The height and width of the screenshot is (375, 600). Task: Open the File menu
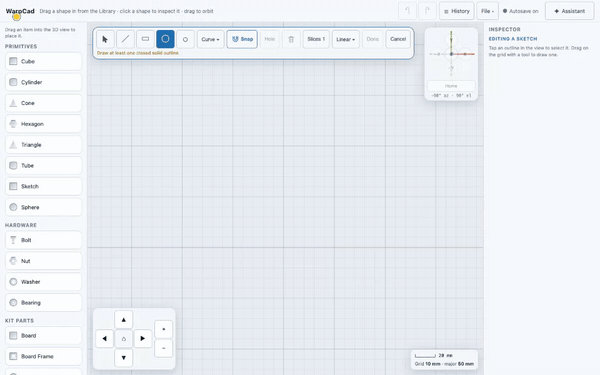pos(488,11)
